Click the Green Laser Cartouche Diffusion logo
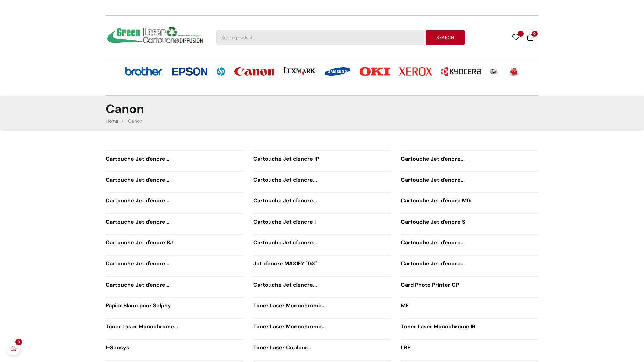The height and width of the screenshot is (362, 644). (x=155, y=36)
